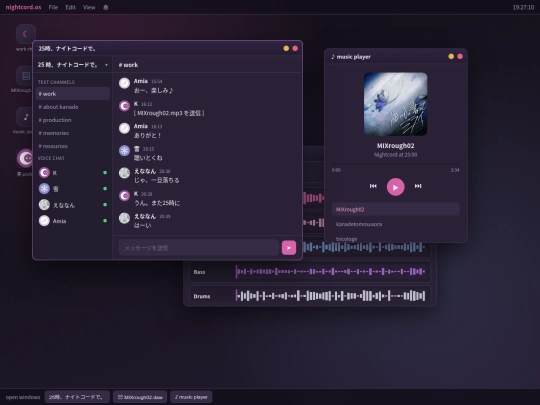The width and height of the screenshot is (540, 405).
Task: Close the chat window with red dot
Action: click(295, 49)
